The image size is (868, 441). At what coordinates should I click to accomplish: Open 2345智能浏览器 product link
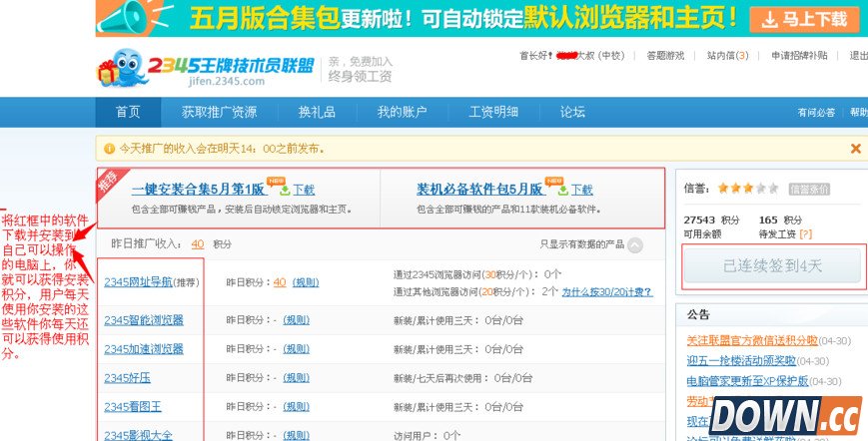click(144, 320)
